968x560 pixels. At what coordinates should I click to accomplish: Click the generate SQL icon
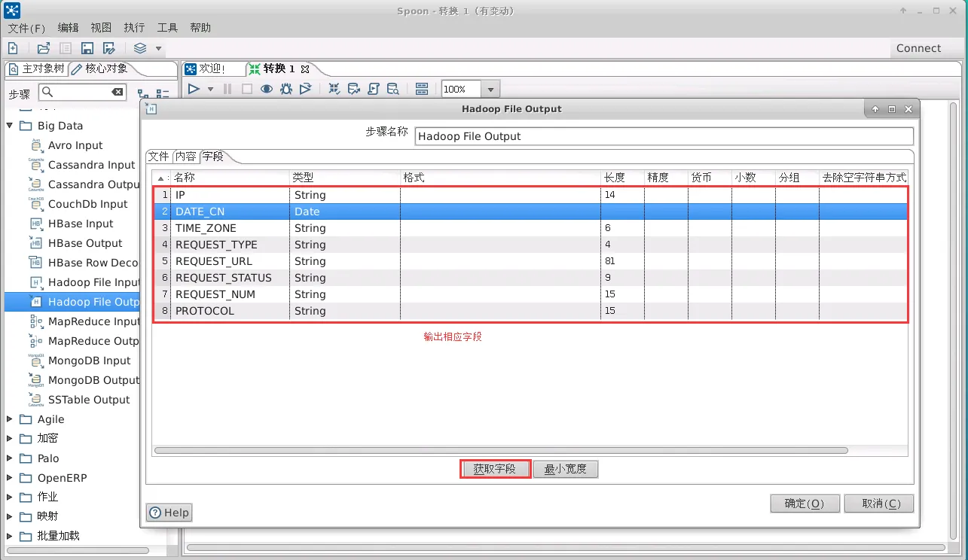374,89
